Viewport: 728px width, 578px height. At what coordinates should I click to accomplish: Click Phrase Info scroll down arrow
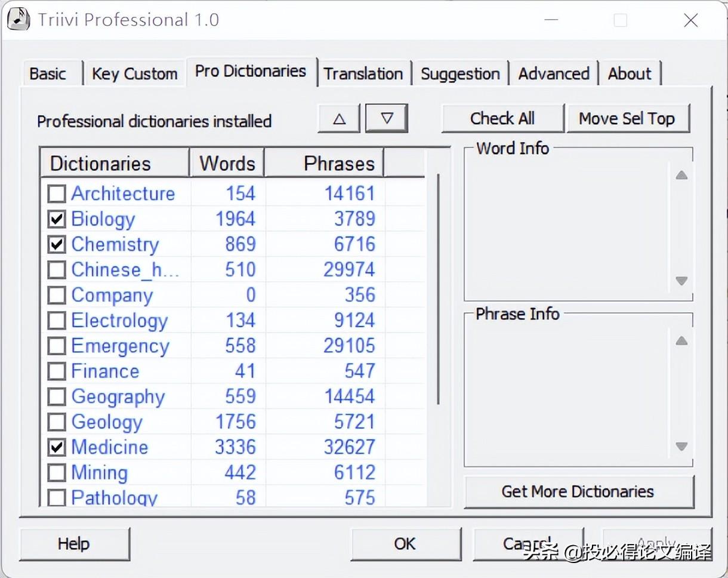click(681, 446)
